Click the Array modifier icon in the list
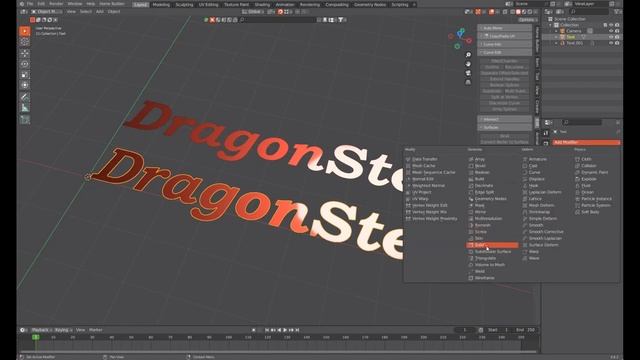This screenshot has height=360, width=640. [471, 159]
